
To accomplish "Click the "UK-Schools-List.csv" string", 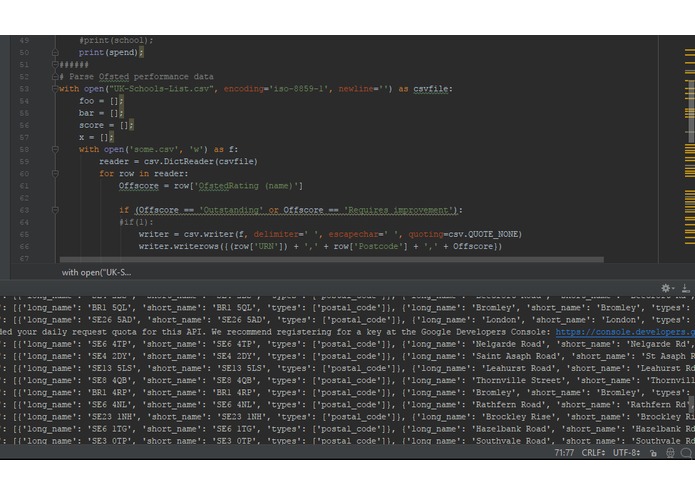I will pyautogui.click(x=161, y=89).
